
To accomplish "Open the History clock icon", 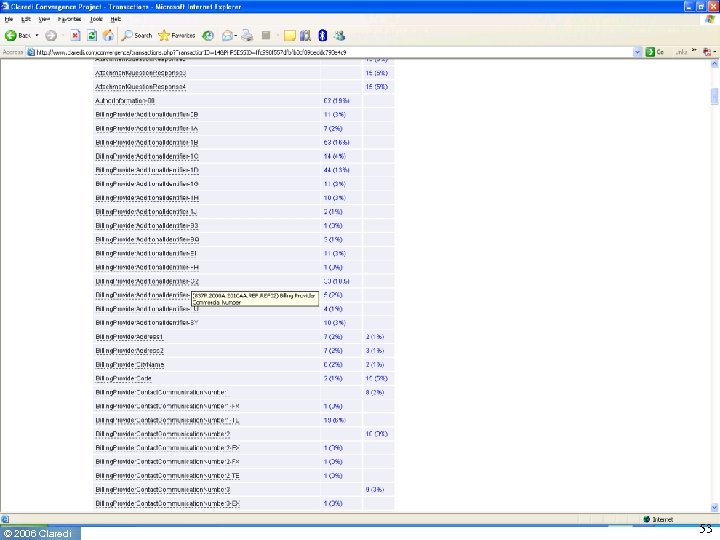I will point(208,35).
